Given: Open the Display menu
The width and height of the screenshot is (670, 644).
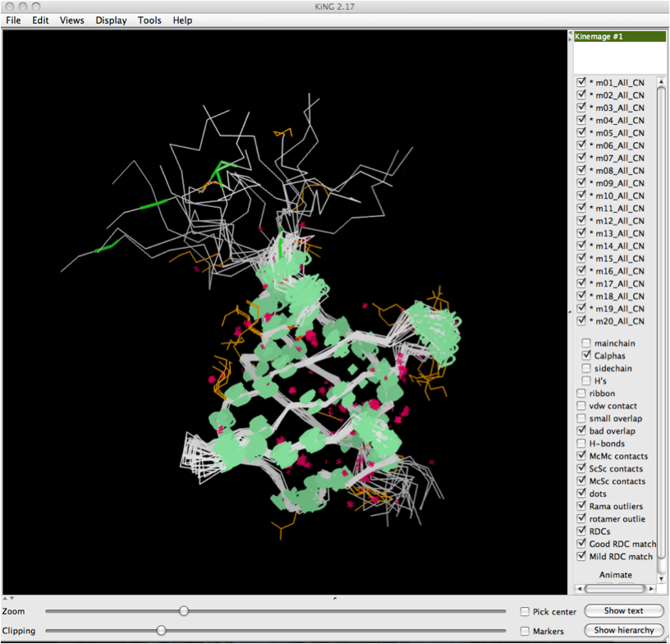Looking at the screenshot, I should (x=111, y=20).
